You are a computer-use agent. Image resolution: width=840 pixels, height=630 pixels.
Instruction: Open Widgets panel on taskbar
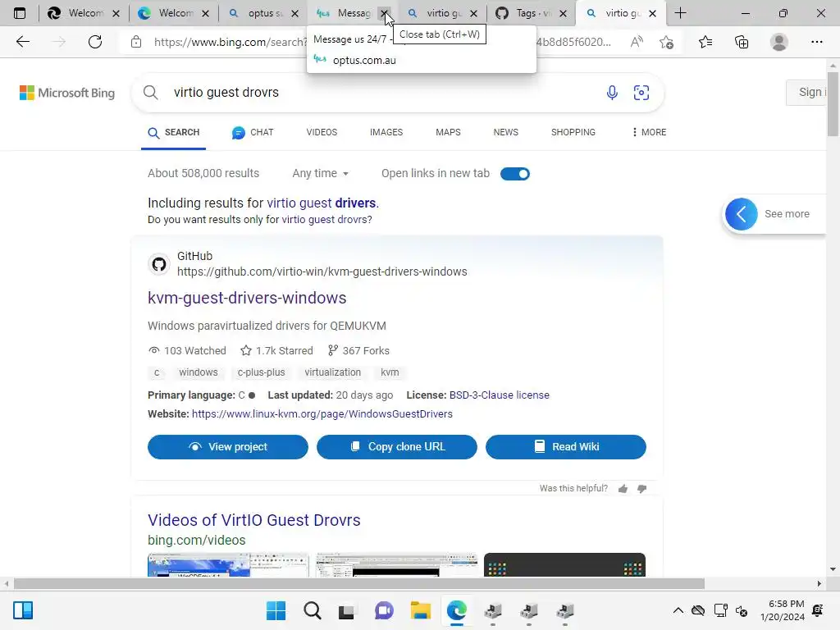click(x=23, y=610)
